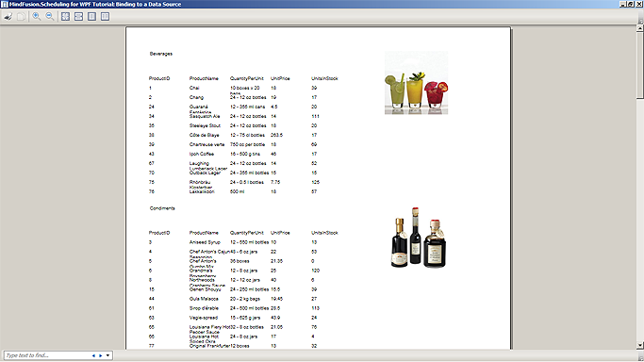Switch to two pages view icon
The image size is (644, 362).
coord(105,16)
